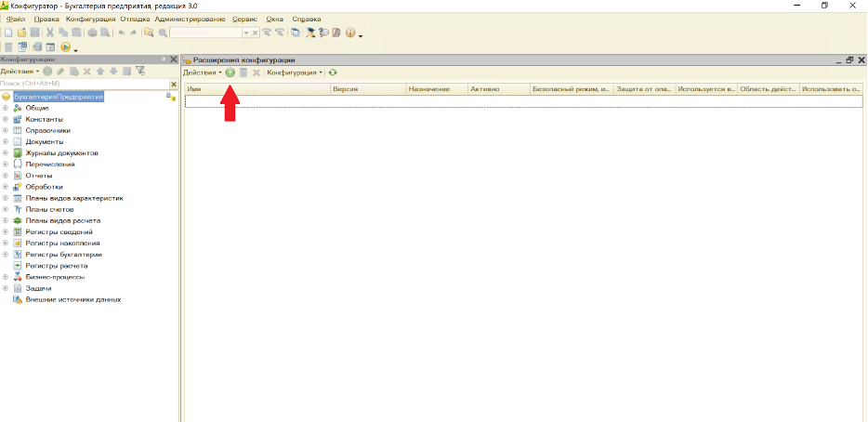The height and width of the screenshot is (422, 868).
Task: Click the Redo arrow icon
Action: coord(133,33)
